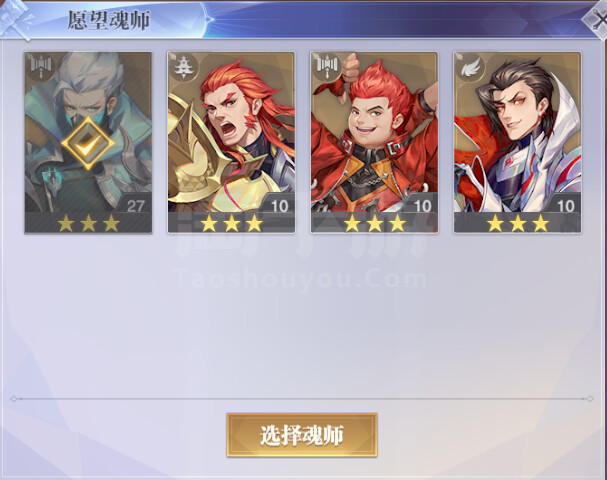Click class icon on gray-haired masked card
The height and width of the screenshot is (480, 607).
[41, 65]
